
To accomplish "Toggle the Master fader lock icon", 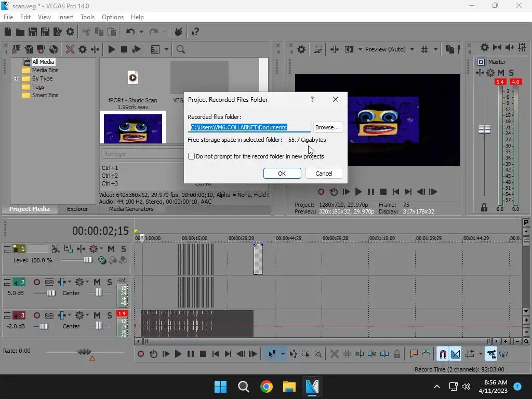I will [x=484, y=208].
